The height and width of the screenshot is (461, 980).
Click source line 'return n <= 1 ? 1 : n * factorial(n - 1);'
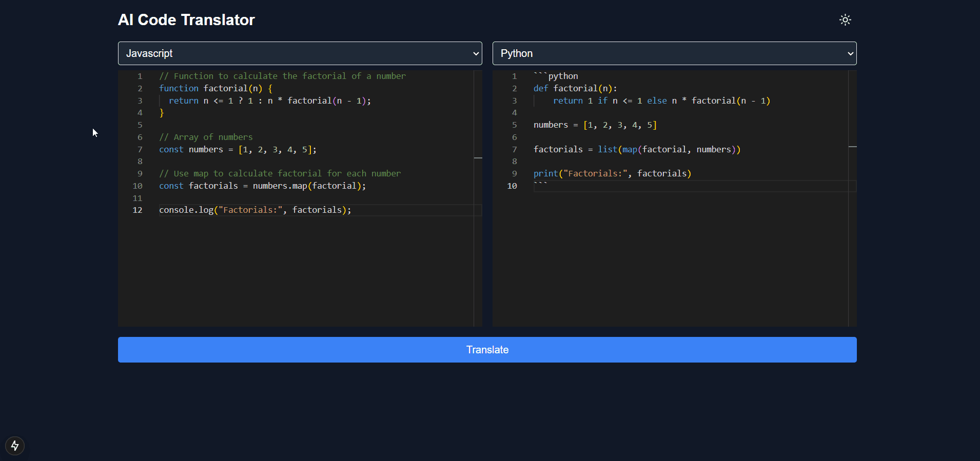pos(270,101)
